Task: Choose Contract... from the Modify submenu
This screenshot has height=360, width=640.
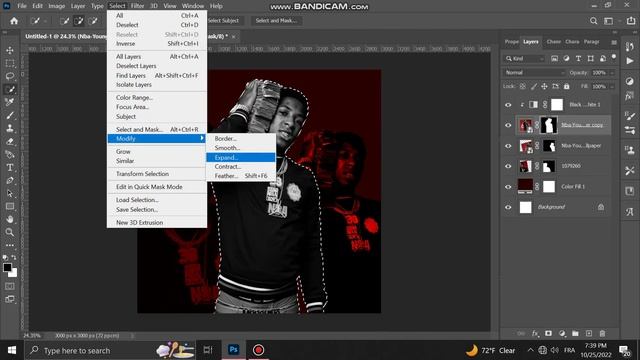Action: coord(240,167)
